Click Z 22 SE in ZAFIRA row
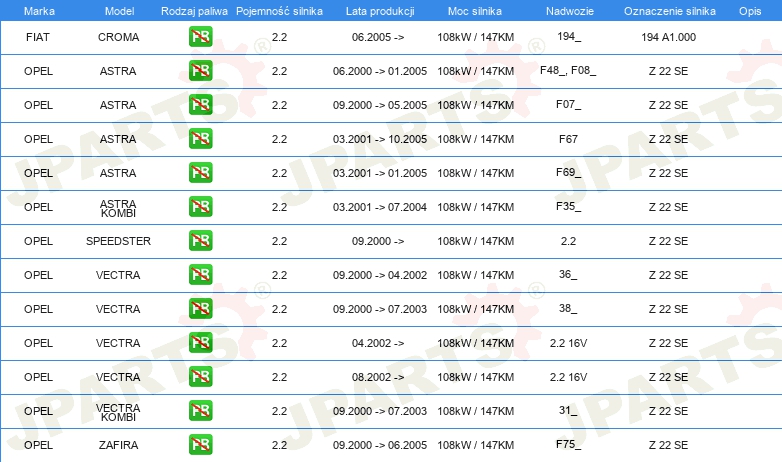 point(668,445)
